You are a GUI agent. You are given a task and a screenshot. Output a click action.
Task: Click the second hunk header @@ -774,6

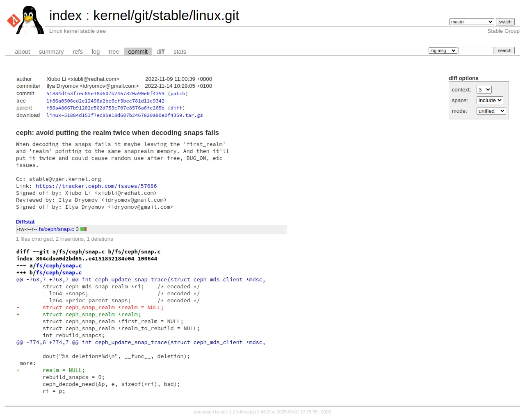[x=141, y=342]
